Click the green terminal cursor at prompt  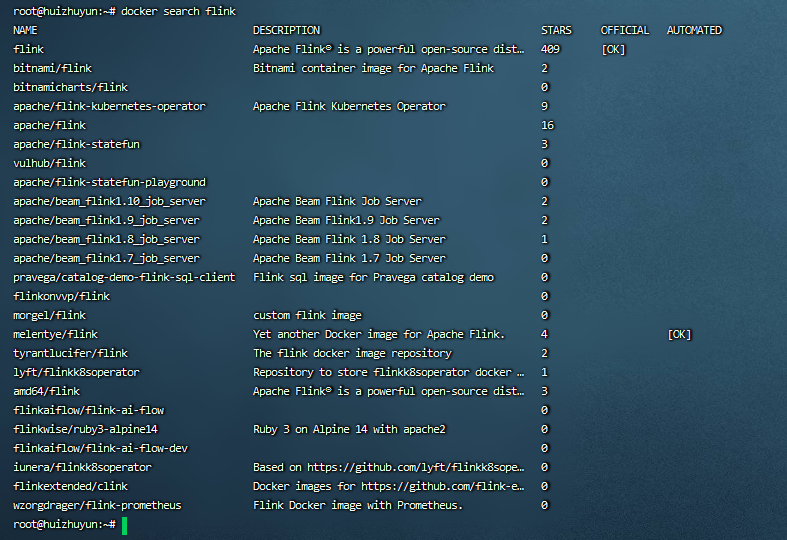click(x=124, y=525)
